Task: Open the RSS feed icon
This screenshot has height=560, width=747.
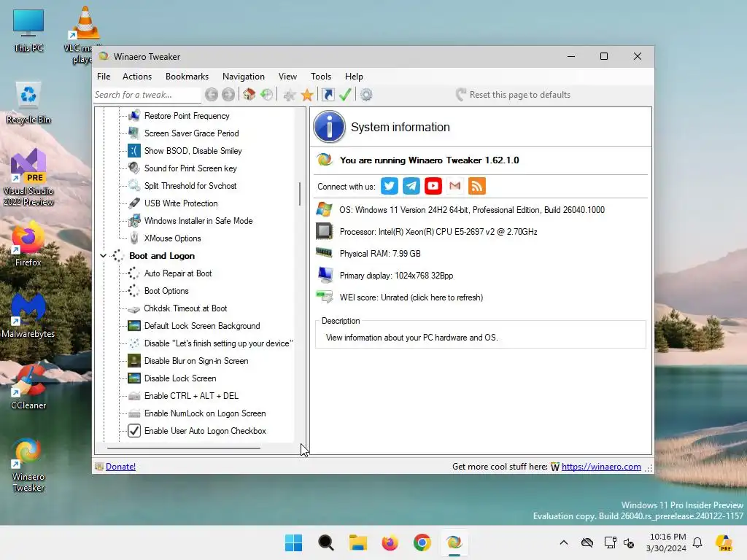Action: [x=477, y=186]
